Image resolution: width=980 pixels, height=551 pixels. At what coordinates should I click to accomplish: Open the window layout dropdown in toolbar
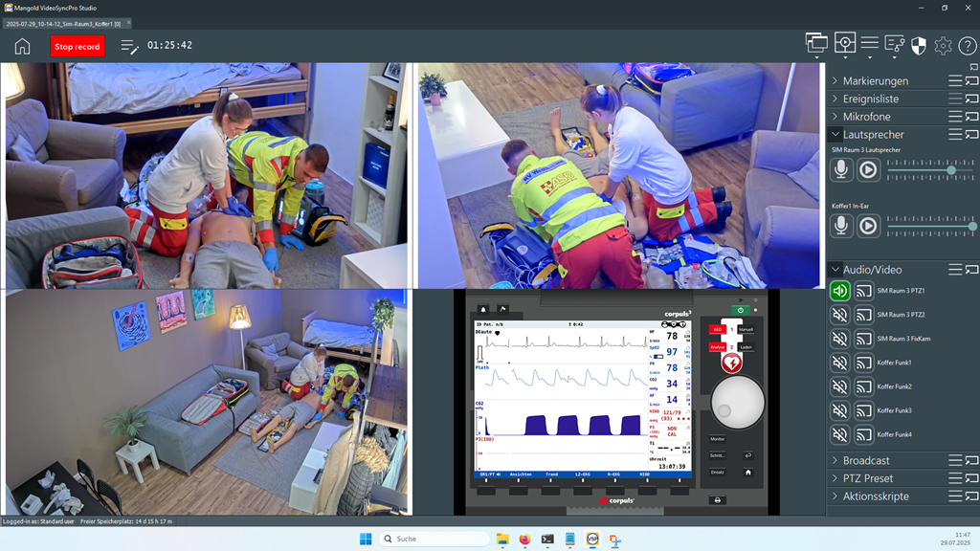(816, 45)
